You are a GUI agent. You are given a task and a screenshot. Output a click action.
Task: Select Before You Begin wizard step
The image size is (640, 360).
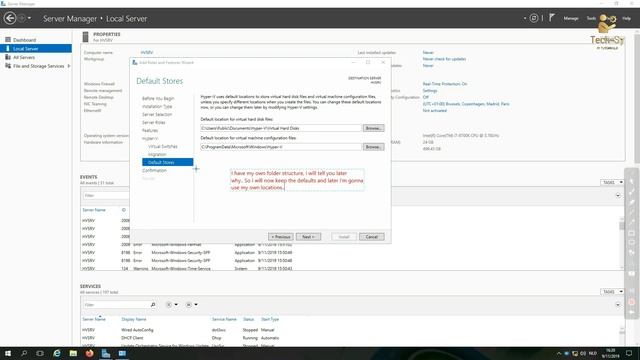click(x=158, y=98)
